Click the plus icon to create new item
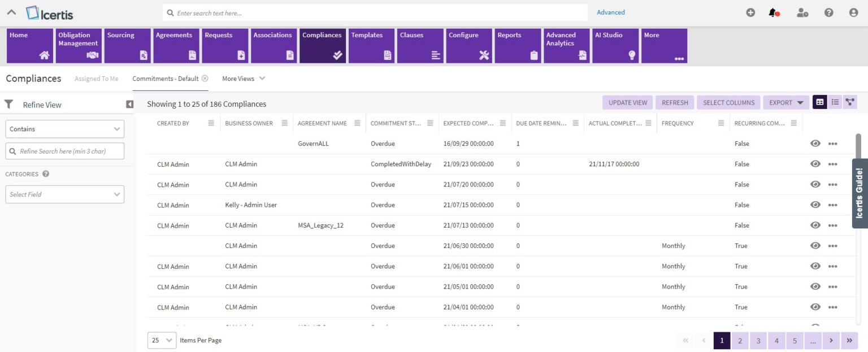Viewport: 868px width, 352px height. click(x=750, y=12)
